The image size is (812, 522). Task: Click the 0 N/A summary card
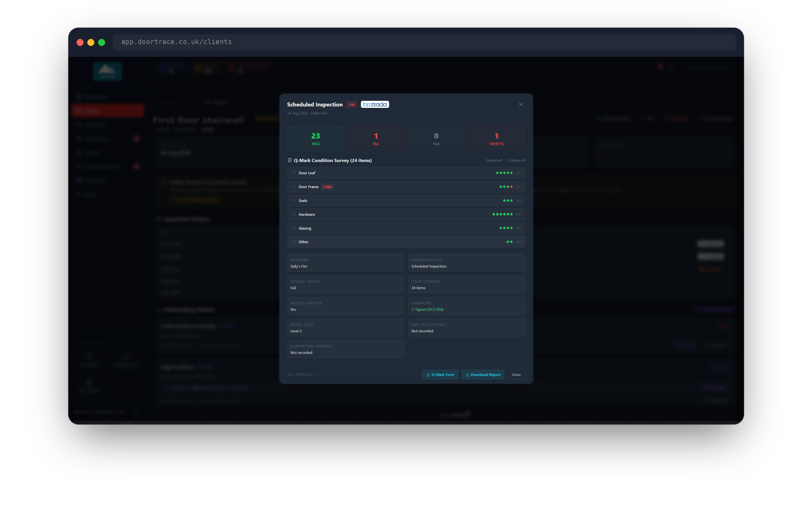click(436, 138)
